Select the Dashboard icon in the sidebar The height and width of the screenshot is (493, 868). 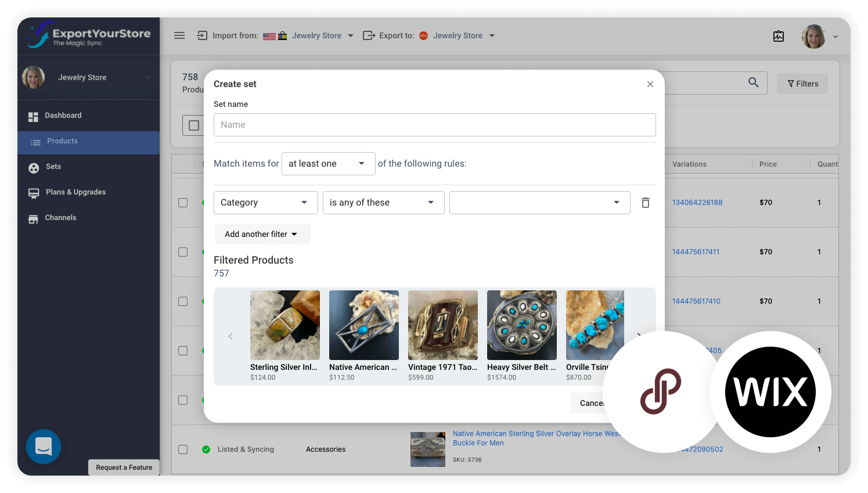(33, 116)
